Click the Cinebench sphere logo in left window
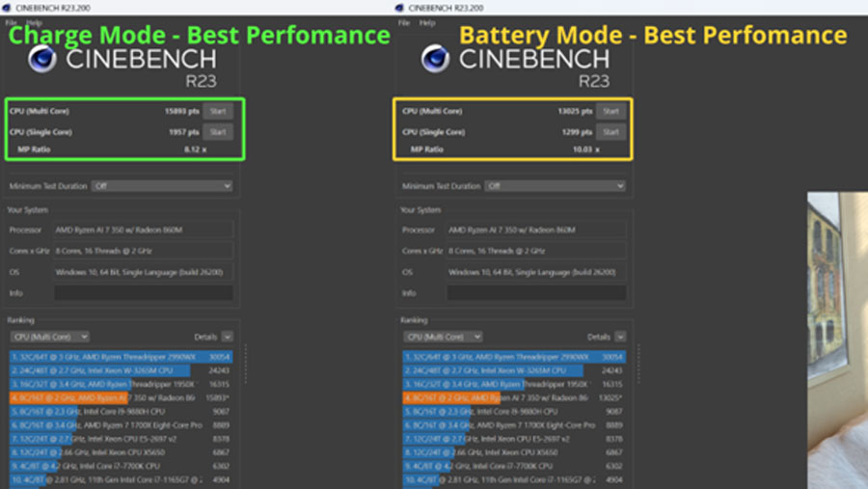 [x=43, y=60]
